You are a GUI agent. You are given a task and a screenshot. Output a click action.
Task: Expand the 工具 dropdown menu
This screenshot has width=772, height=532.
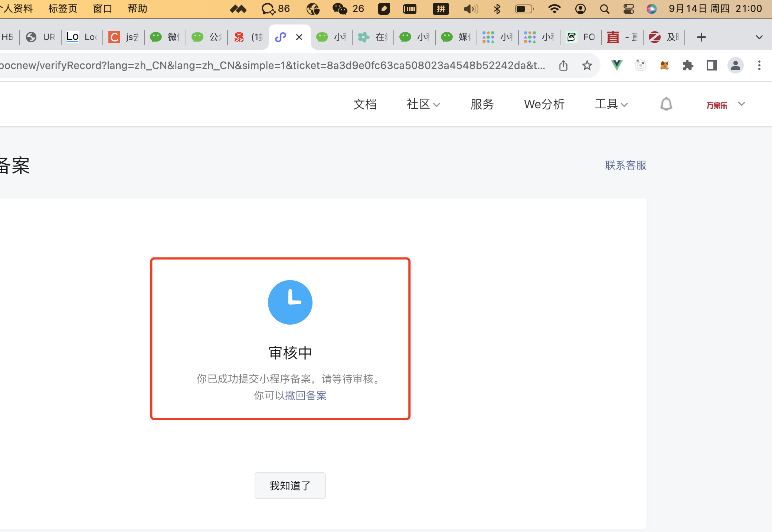611,104
